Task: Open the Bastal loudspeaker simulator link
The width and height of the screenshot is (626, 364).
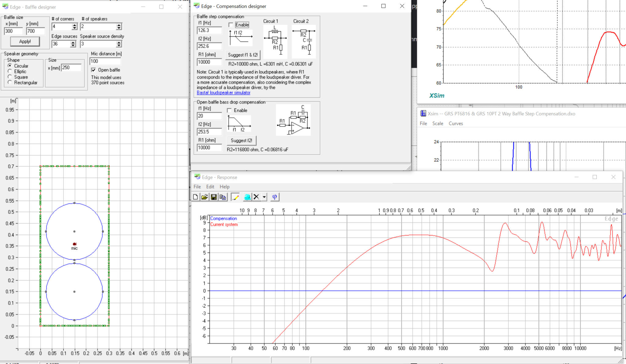Action: point(223,93)
